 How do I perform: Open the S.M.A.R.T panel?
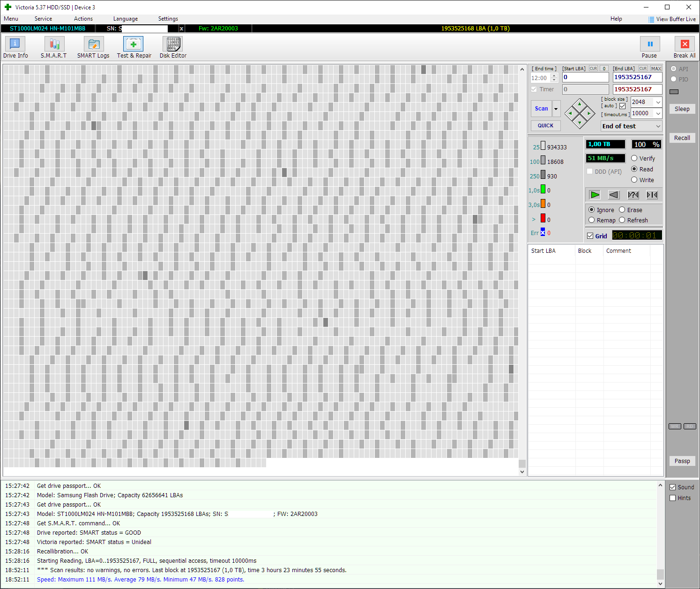point(54,48)
